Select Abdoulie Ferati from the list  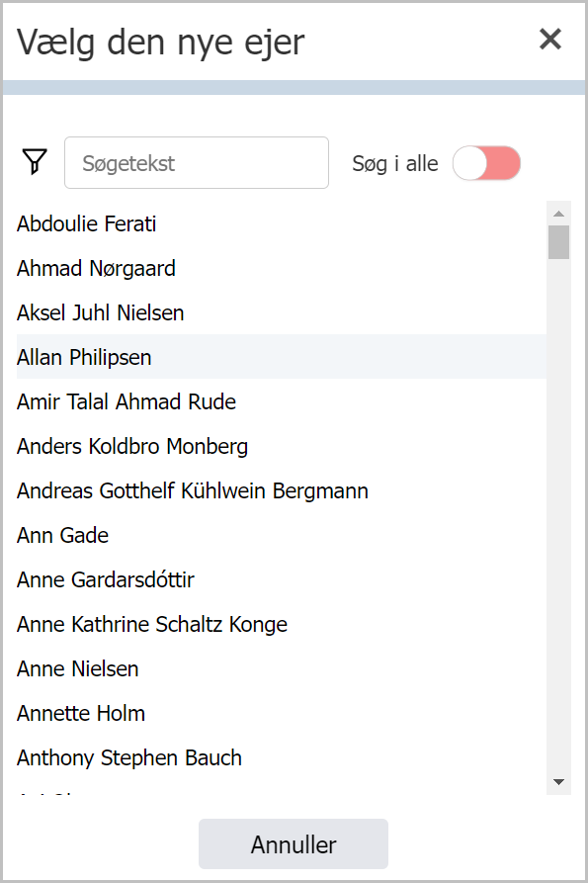[282, 223]
